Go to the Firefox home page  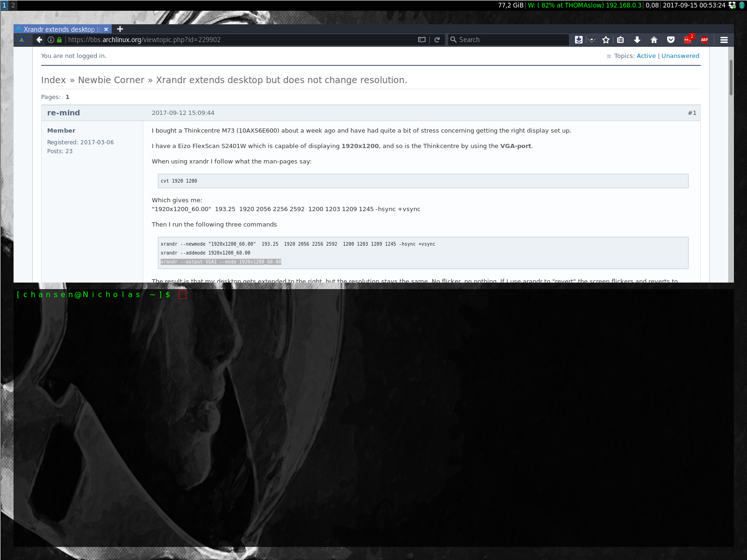coord(654,40)
